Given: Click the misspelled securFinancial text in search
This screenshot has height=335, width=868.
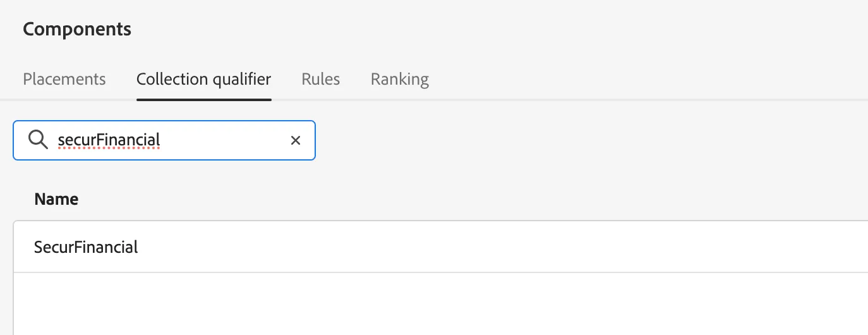Looking at the screenshot, I should [109, 140].
